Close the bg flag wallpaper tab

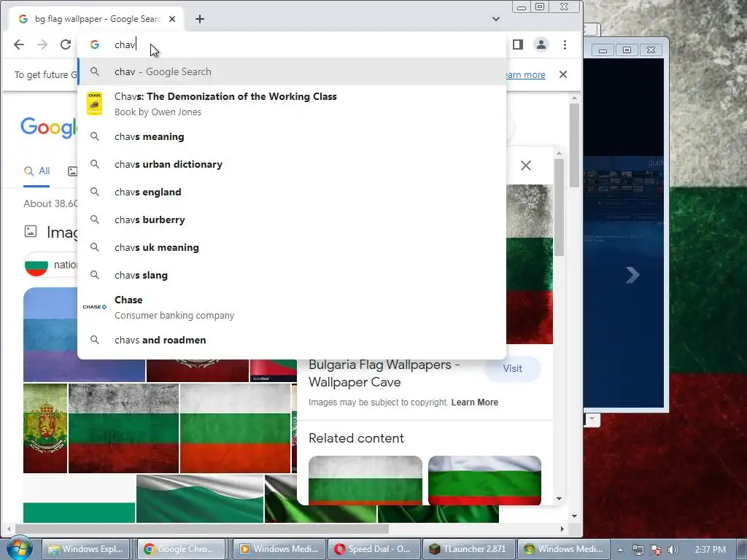pos(172,19)
